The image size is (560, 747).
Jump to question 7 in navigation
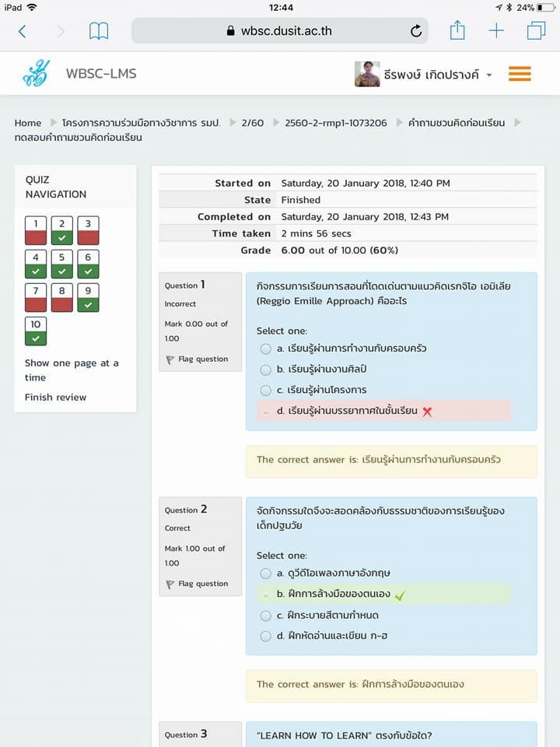[x=36, y=297]
